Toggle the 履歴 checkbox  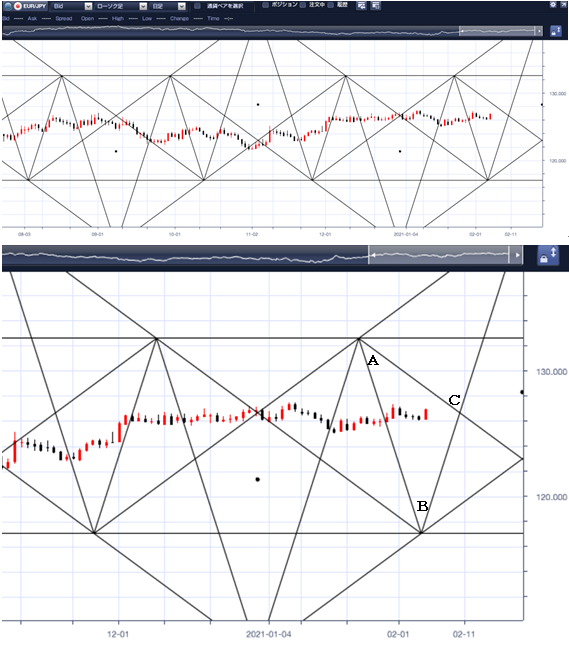pyautogui.click(x=331, y=5)
